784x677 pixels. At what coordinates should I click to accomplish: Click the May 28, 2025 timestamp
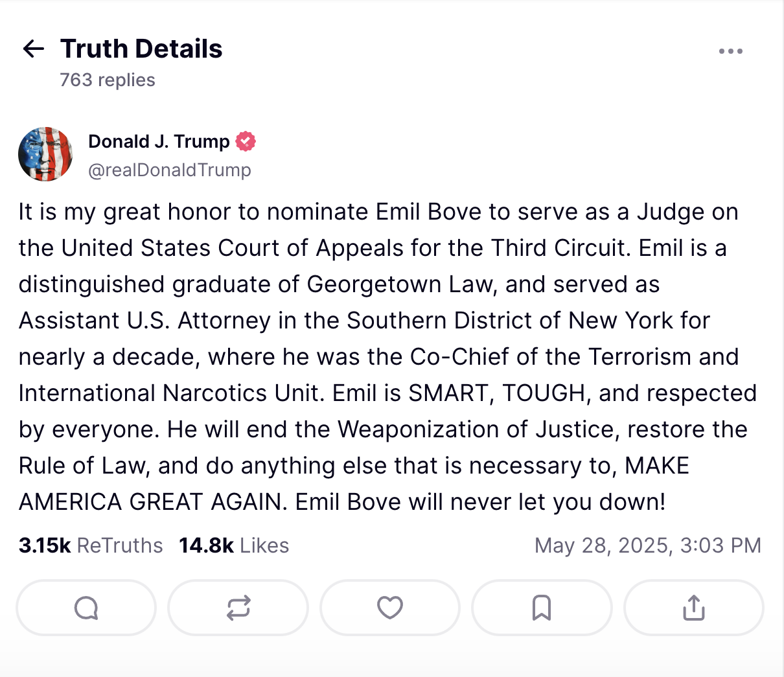(648, 545)
